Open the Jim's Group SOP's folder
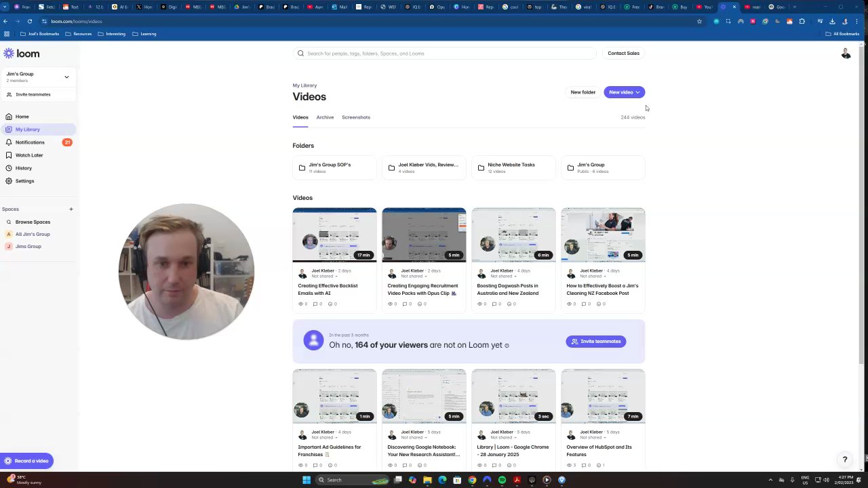The width and height of the screenshot is (868, 488). coord(334,167)
